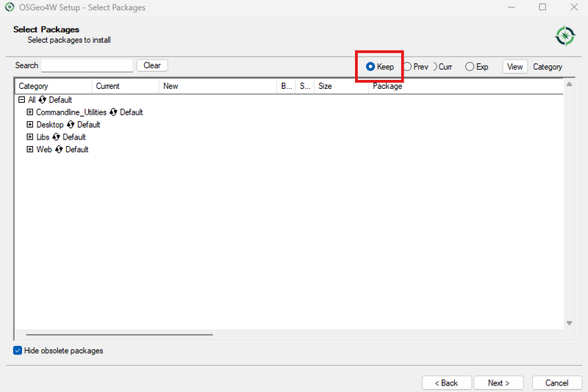
Task: Click the cycle icon next to All
Action: (x=43, y=100)
